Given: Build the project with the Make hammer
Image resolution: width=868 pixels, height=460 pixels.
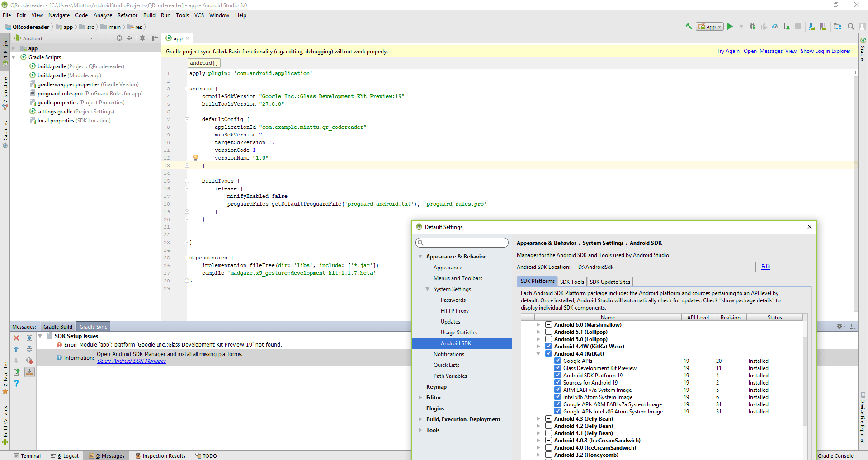Looking at the screenshot, I should click(x=689, y=27).
